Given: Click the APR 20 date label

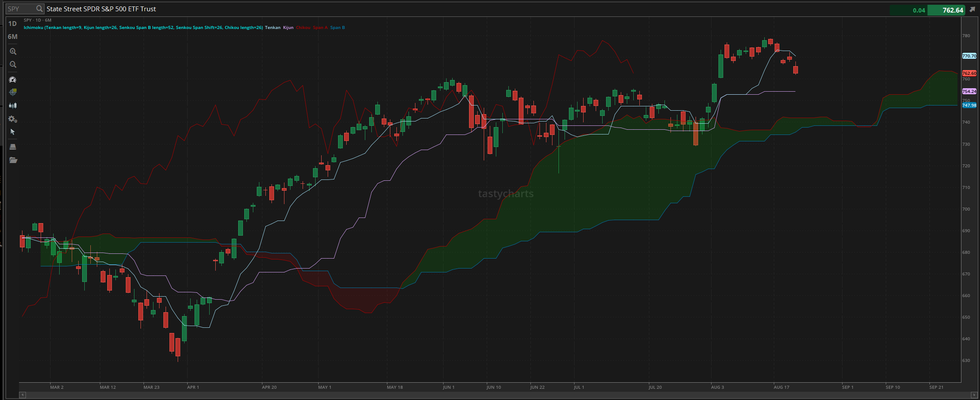Looking at the screenshot, I should (269, 387).
